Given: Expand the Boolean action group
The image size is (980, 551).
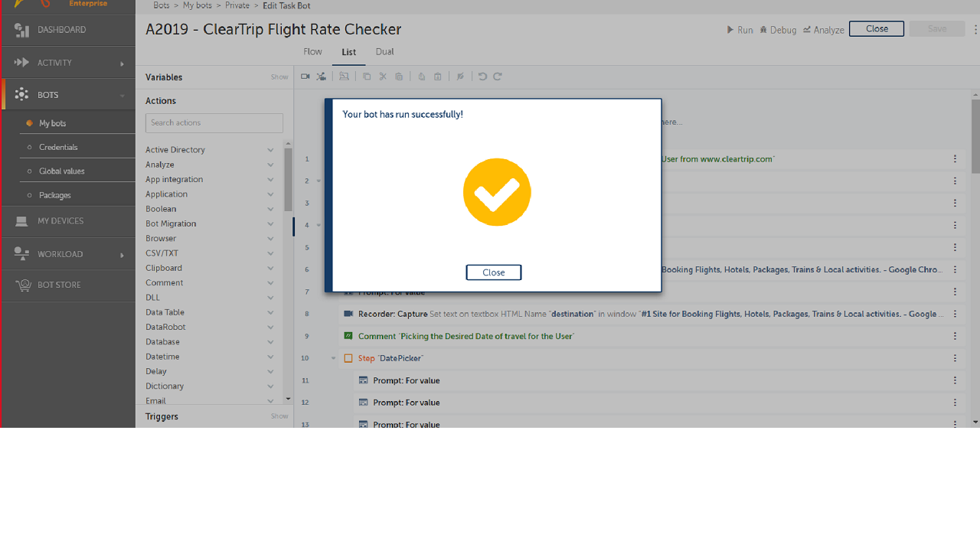Looking at the screenshot, I should (x=270, y=209).
